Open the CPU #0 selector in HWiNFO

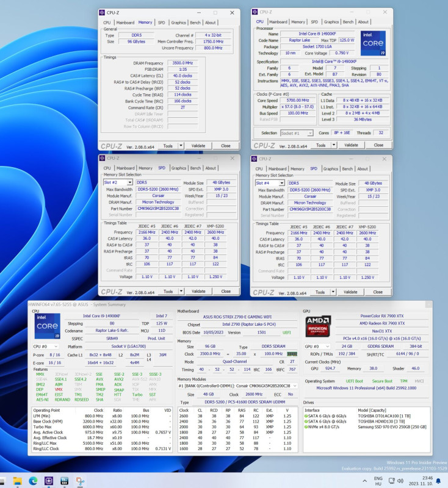[x=45, y=346]
